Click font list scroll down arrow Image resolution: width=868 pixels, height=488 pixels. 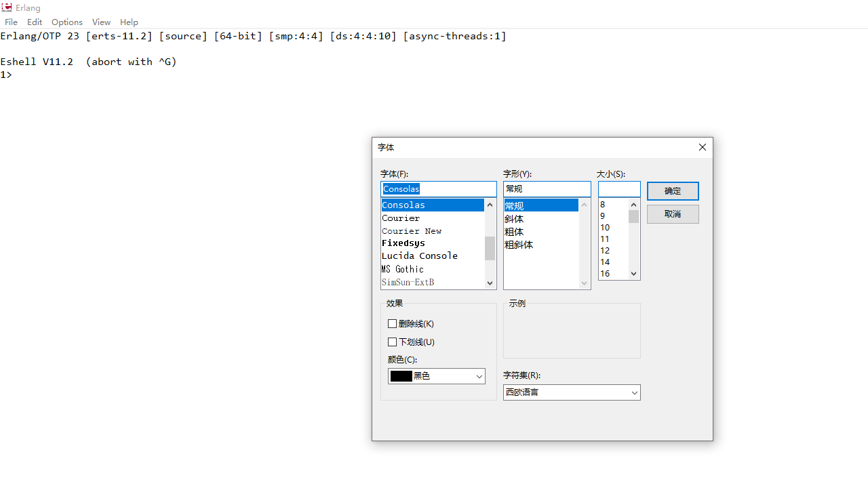(x=490, y=283)
